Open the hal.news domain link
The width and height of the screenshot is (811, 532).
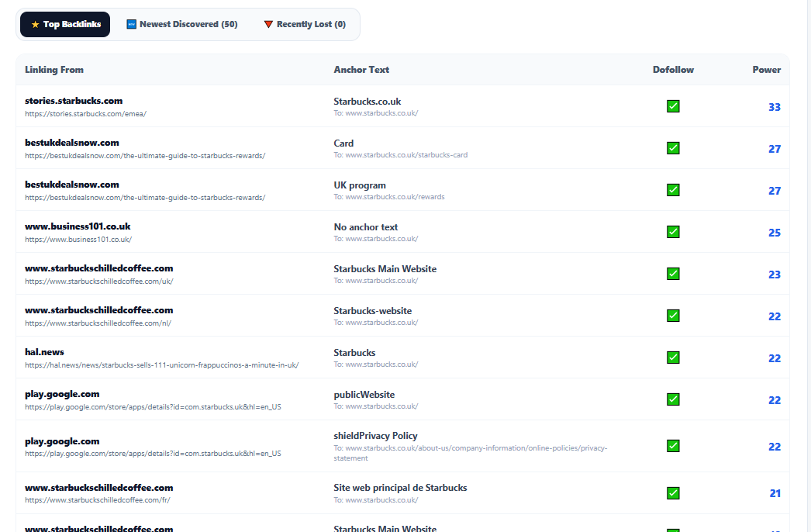coord(44,352)
